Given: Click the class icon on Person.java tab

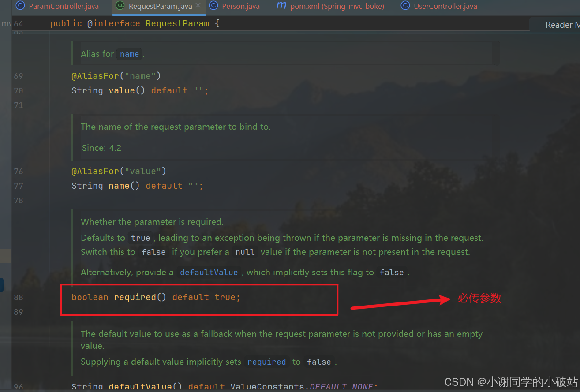Looking at the screenshot, I should tap(213, 6).
